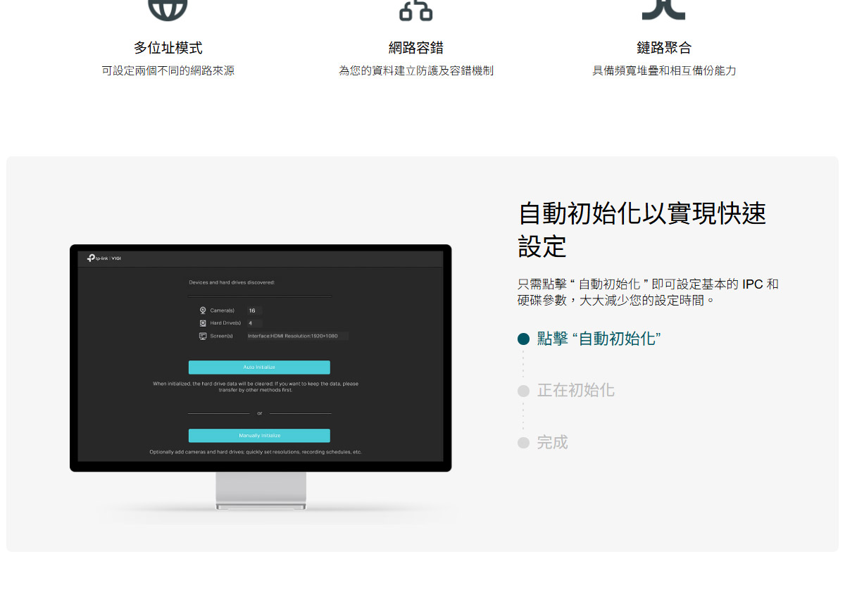This screenshot has width=845, height=616.
Task: Click the Camera(s) count field showing 16
Action: 254,310
